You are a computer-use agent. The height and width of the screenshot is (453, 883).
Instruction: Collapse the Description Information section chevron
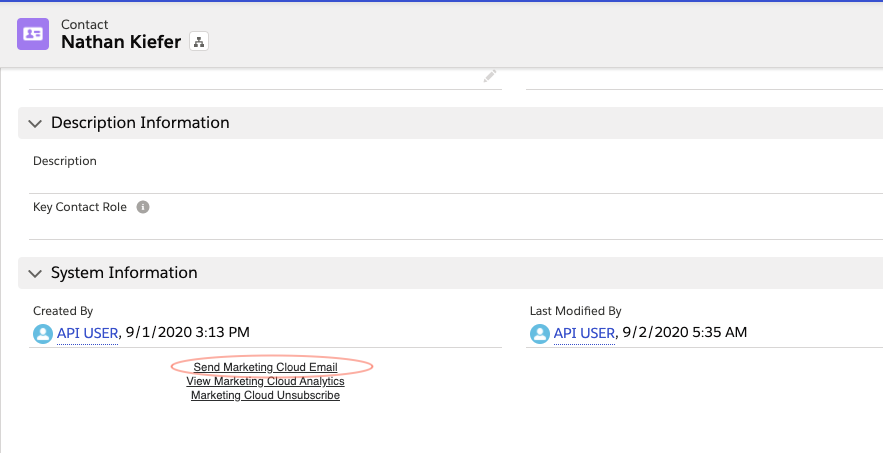pos(35,123)
